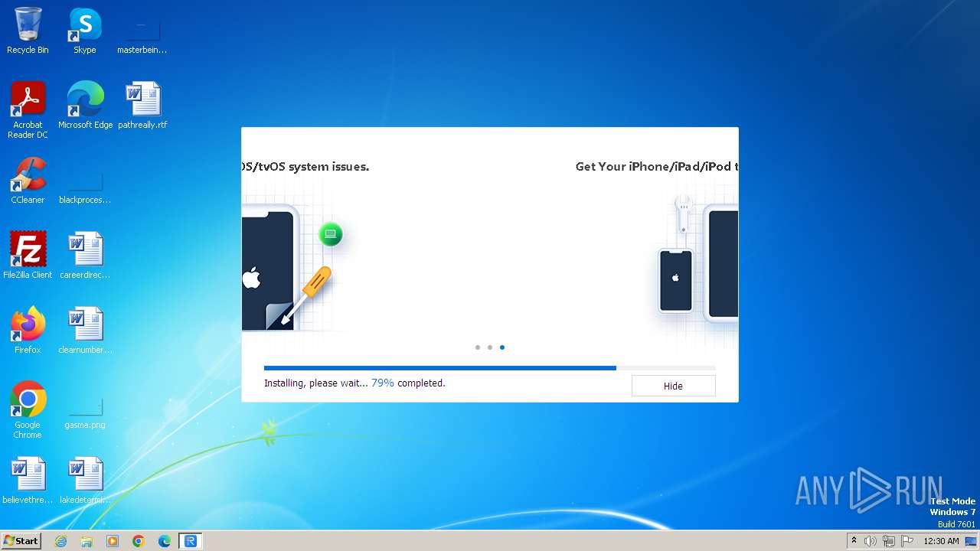Screen dimensions: 980x551
Task: Click the small iPhone illustration with Apple logo
Action: pyautogui.click(x=676, y=280)
